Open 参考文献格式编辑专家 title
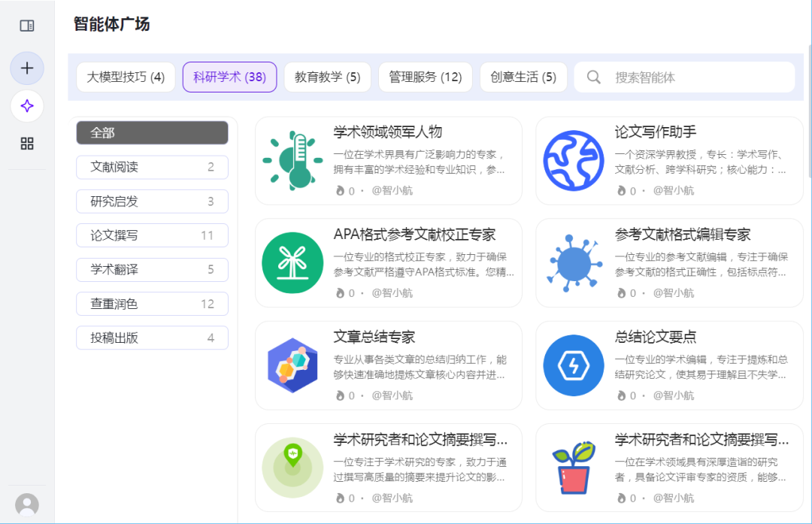 (x=683, y=235)
